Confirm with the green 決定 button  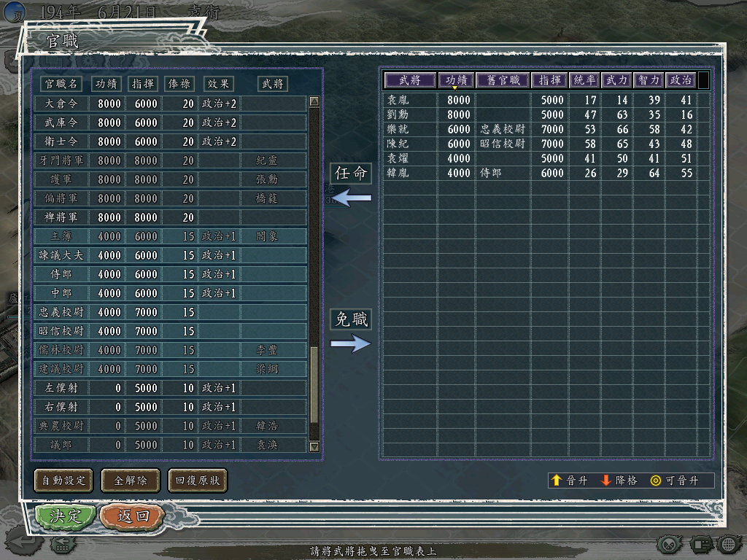point(65,516)
